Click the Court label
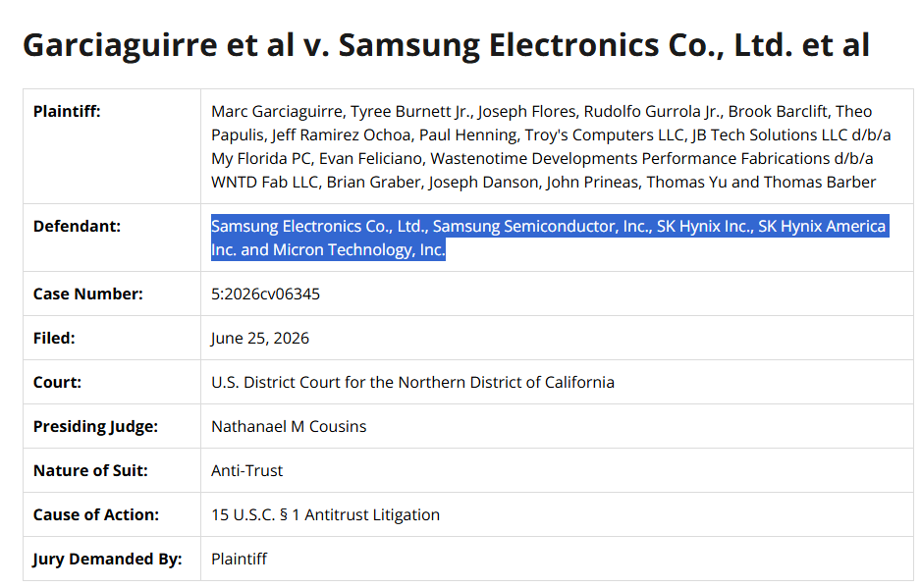 tap(57, 382)
